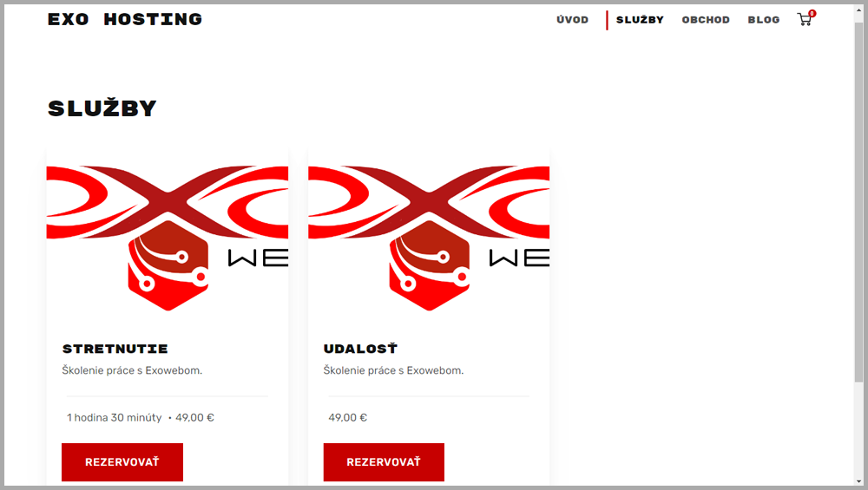868x490 pixels.
Task: Click the EXO HOSTING site logo
Action: pos(125,19)
